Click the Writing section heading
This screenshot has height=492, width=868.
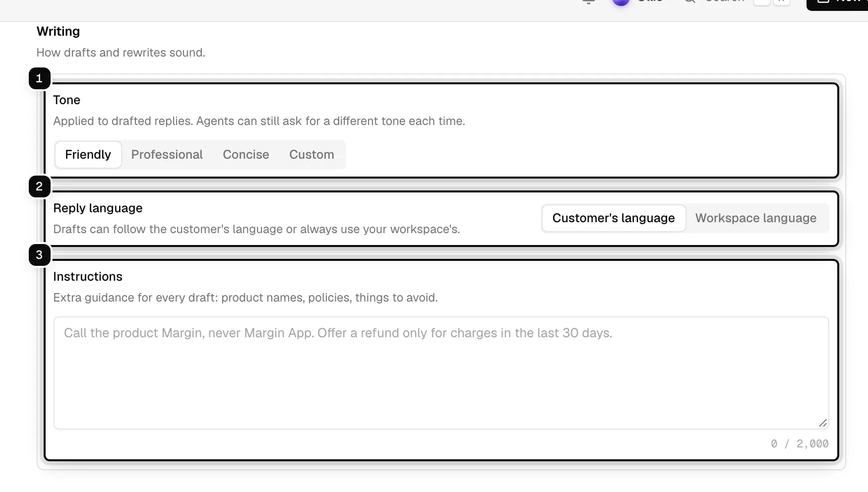point(58,31)
